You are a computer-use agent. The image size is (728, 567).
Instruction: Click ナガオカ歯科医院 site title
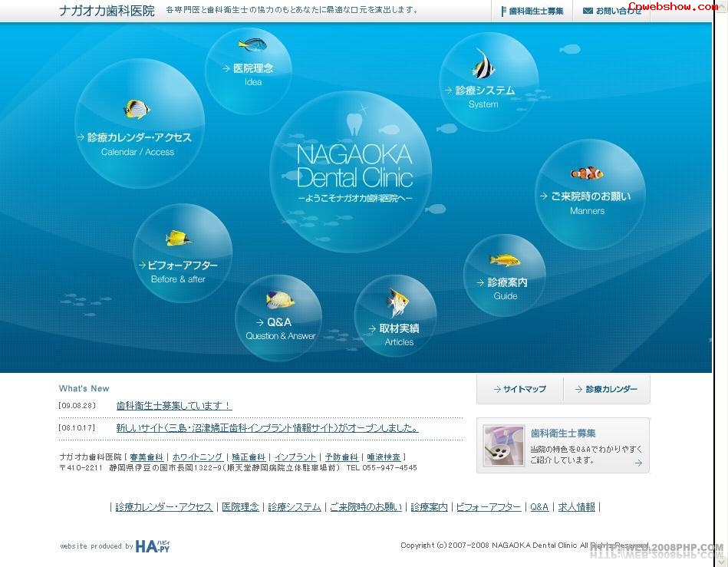[107, 11]
